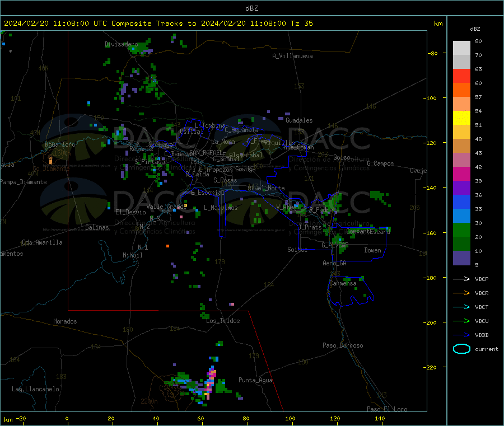
Task: Click the E_Escorial location label
Action: click(x=207, y=193)
